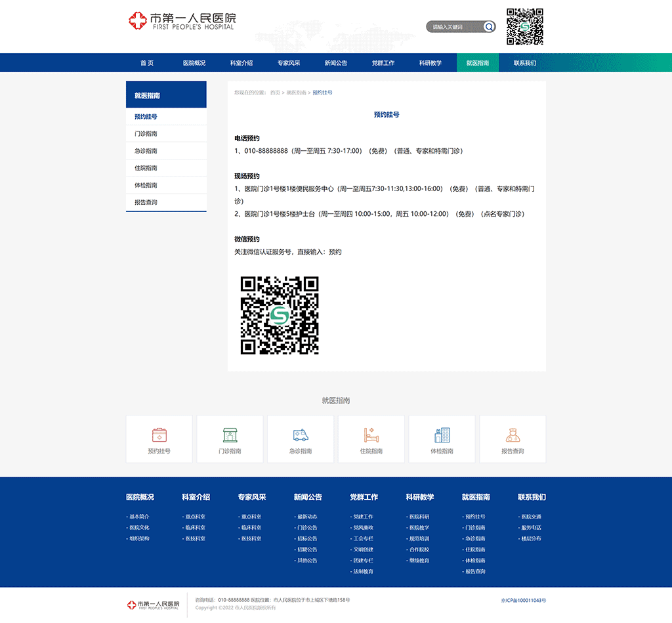Image resolution: width=672 pixels, height=623 pixels.
Task: Select 联系我们 in the top navigation
Action: pyautogui.click(x=525, y=63)
